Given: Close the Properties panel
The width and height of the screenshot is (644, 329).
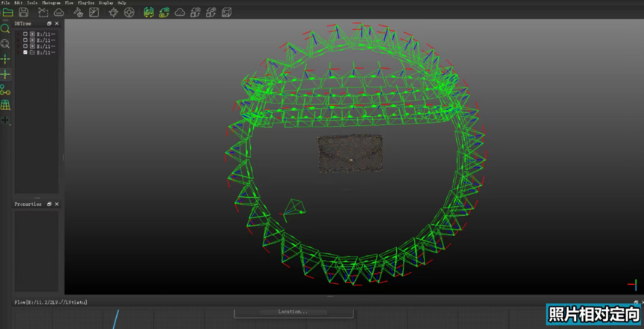Looking at the screenshot, I should pyautogui.click(x=57, y=204).
